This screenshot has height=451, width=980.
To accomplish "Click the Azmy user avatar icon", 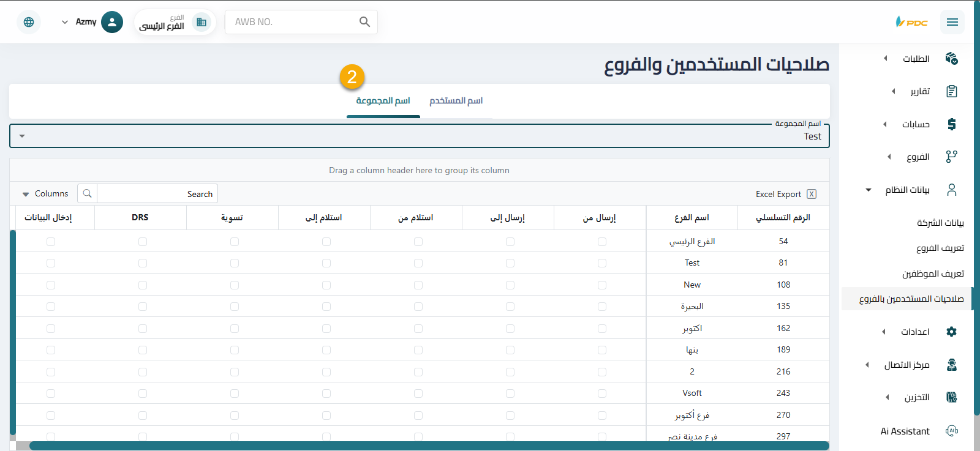I will 111,22.
